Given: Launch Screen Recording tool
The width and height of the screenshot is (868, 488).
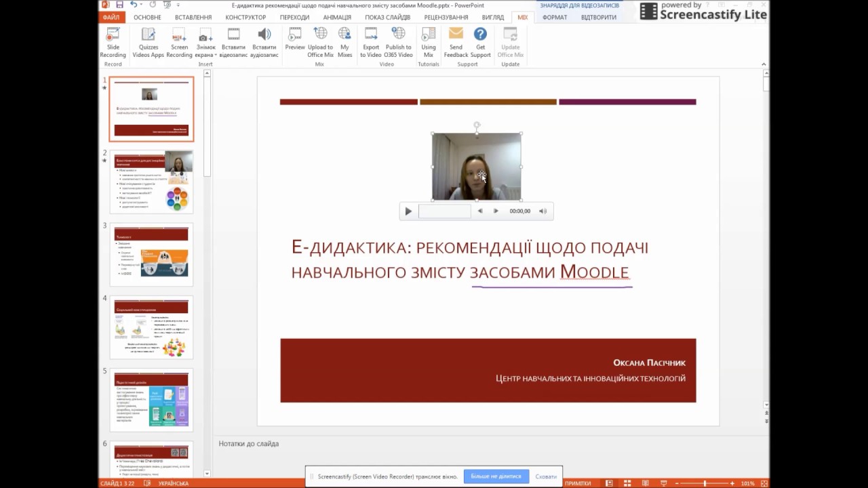Looking at the screenshot, I should (179, 42).
